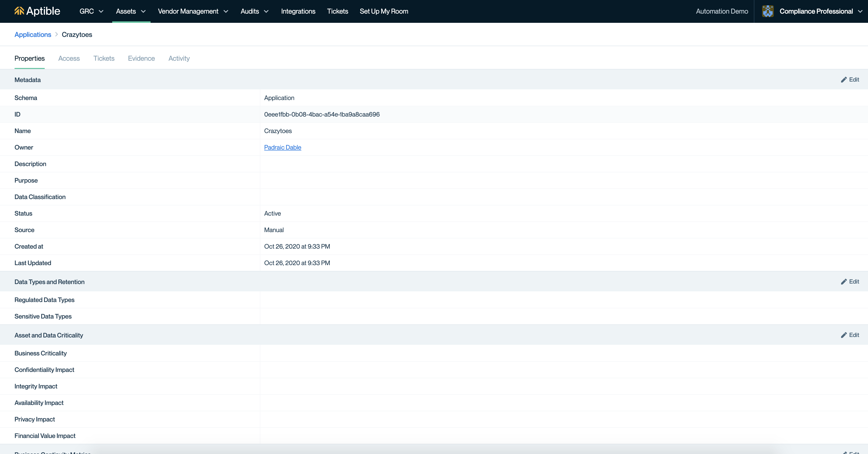
Task: Switch to the Access tab
Action: (x=69, y=58)
